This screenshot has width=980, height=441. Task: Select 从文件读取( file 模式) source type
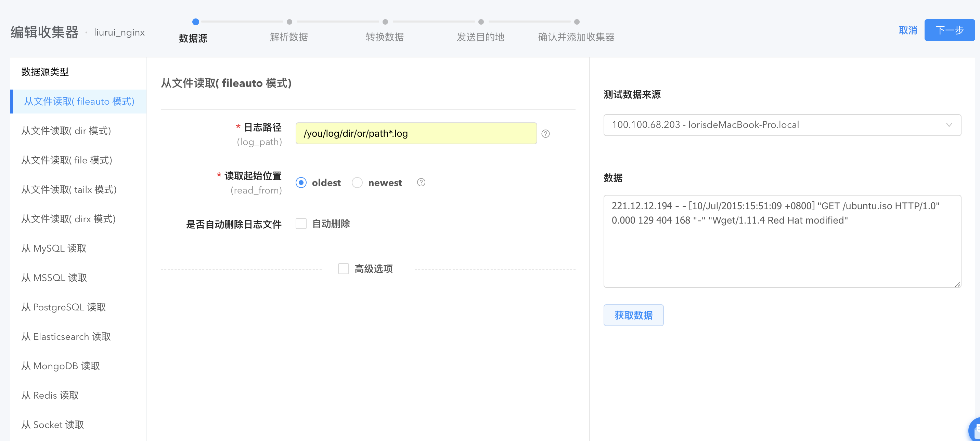pos(78,160)
